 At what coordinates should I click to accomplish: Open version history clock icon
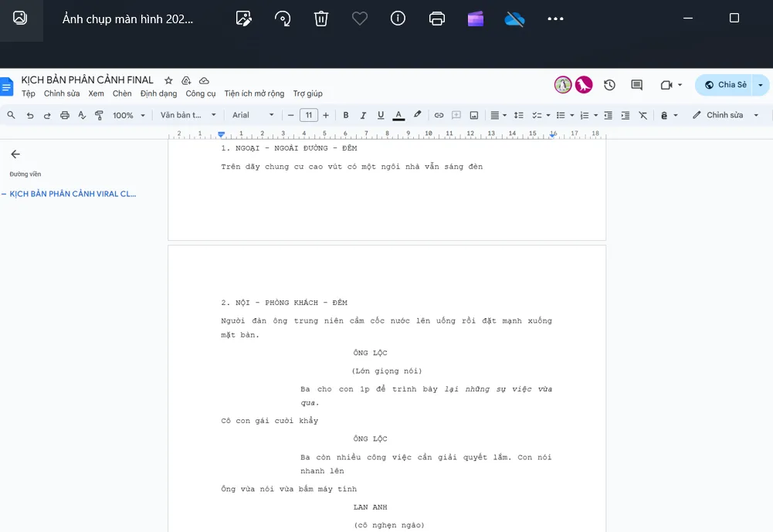(x=609, y=85)
